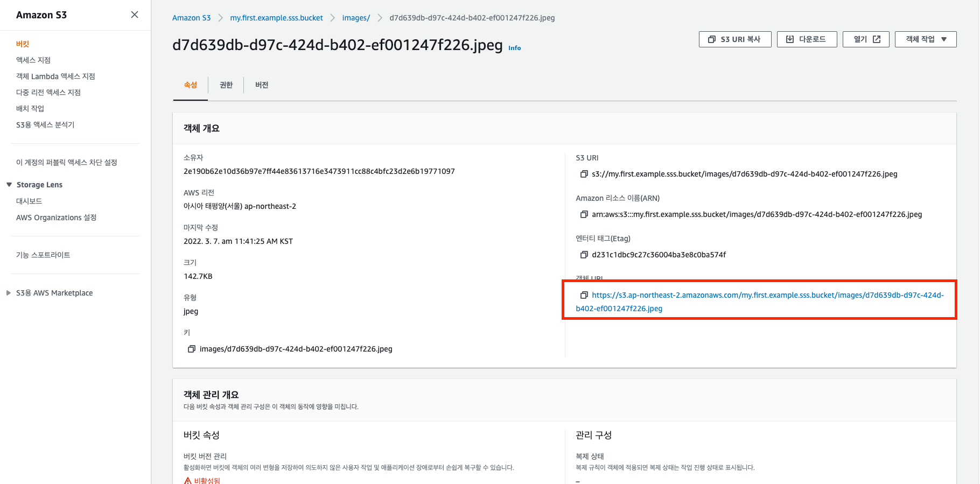980x484 pixels.
Task: Switch to the 버전 tab
Action: pyautogui.click(x=262, y=85)
